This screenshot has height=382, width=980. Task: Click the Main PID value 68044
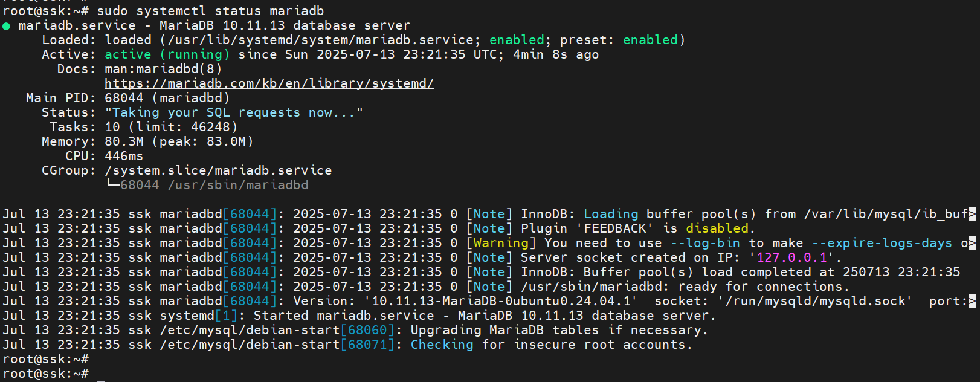click(x=124, y=98)
